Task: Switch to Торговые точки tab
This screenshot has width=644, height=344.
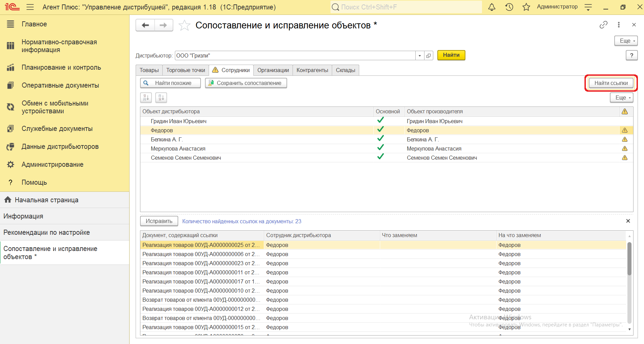Action: click(186, 70)
